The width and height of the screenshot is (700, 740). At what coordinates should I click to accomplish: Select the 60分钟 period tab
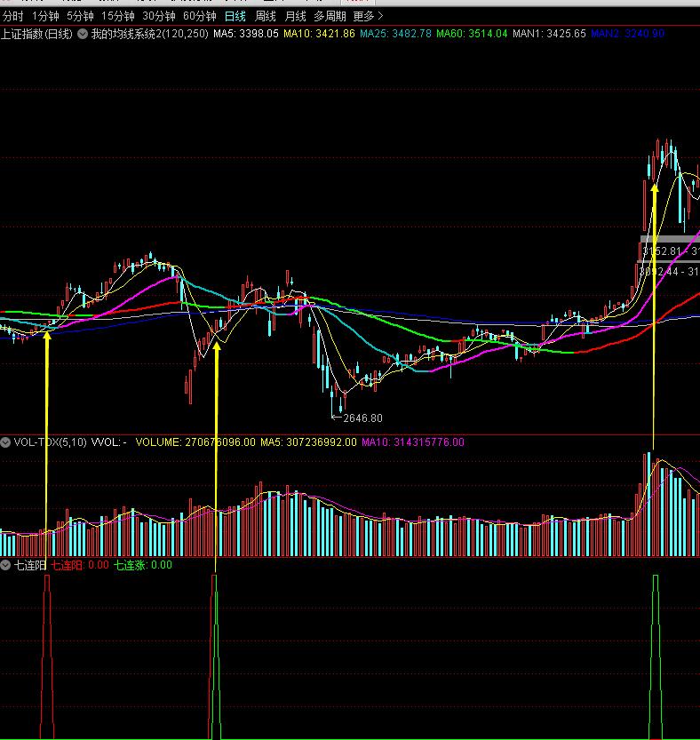(200, 17)
